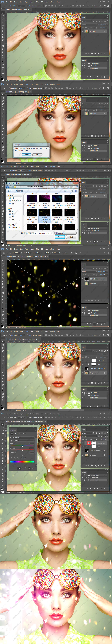Click the Lightness slider handle in Properties
This screenshot has height=644, width=112.
point(22,455)
